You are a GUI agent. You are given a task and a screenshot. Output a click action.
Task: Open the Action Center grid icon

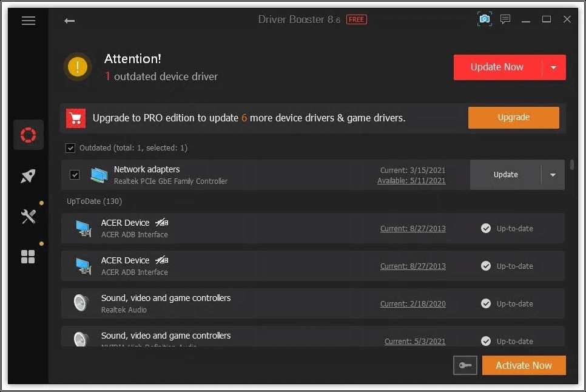click(28, 257)
